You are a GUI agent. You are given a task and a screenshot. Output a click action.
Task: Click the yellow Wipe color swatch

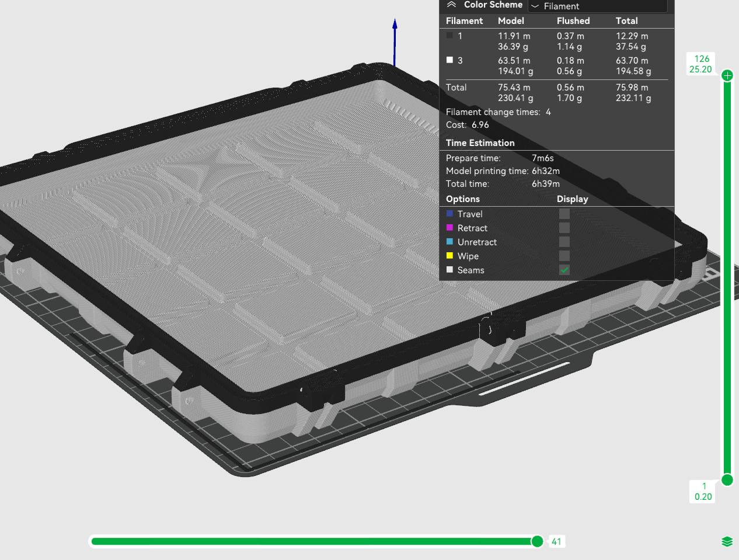tap(449, 255)
